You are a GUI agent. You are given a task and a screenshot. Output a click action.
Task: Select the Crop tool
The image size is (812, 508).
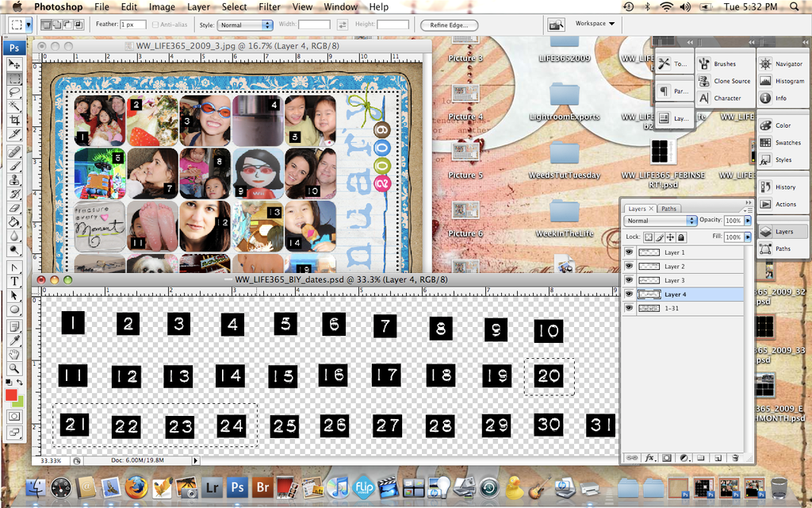point(14,121)
